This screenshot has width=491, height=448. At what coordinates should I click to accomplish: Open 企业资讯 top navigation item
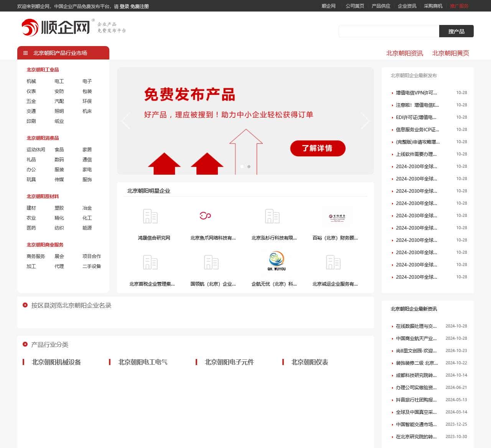407,6
